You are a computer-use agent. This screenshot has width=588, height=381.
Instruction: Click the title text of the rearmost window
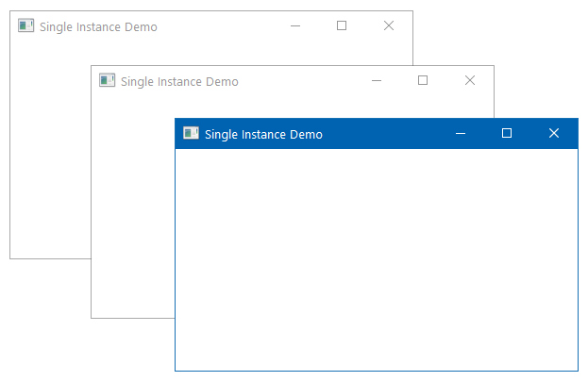pos(98,27)
